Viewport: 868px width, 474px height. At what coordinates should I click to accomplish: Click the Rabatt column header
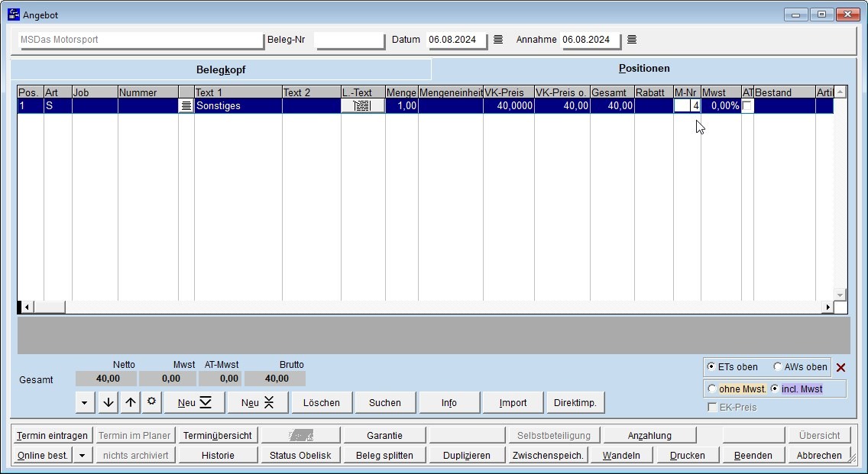(654, 92)
